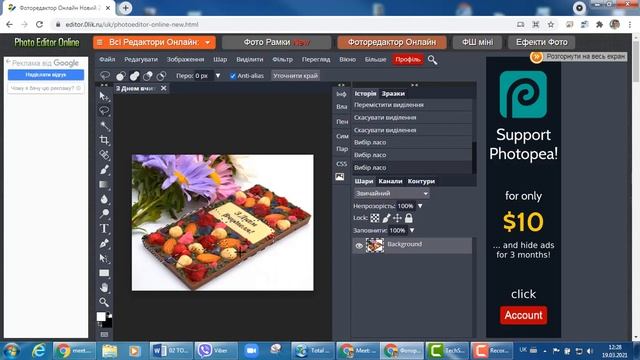Viewport: 640px width, 360px height.
Task: Open the collapsed Пен panel
Action: tap(342, 122)
